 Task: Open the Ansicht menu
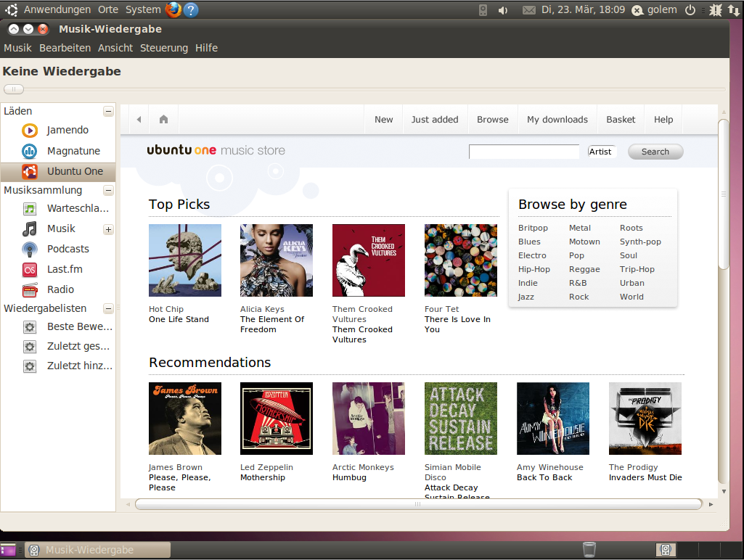(x=115, y=48)
